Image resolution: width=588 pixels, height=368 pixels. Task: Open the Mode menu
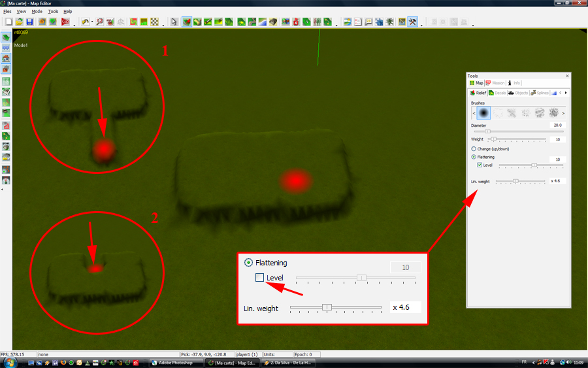[x=37, y=12]
